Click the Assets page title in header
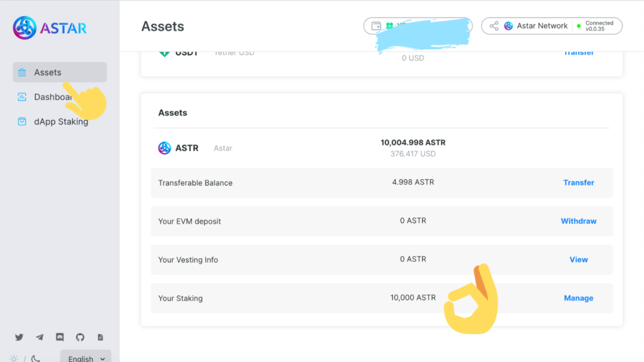 coord(163,26)
